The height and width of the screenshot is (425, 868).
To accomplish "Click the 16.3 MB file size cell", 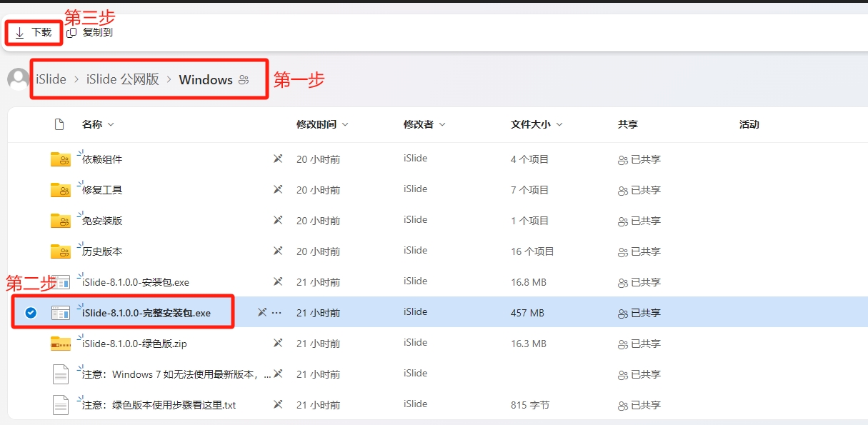I will (529, 344).
